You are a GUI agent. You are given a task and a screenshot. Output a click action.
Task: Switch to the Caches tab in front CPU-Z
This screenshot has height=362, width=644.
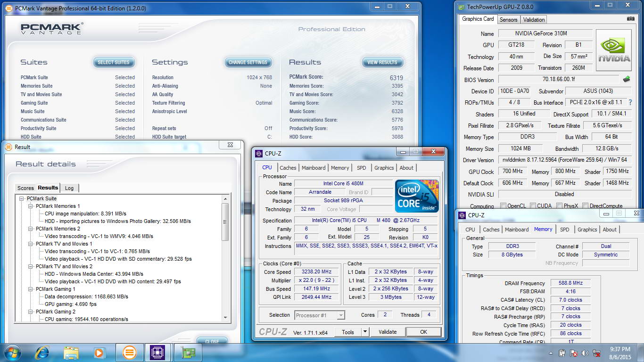tap(288, 168)
